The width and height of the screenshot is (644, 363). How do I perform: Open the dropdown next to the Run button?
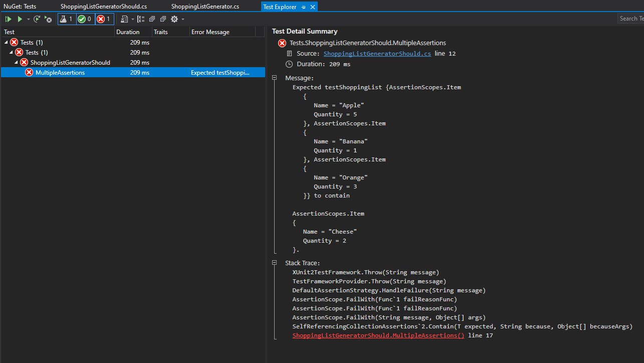coord(28,19)
